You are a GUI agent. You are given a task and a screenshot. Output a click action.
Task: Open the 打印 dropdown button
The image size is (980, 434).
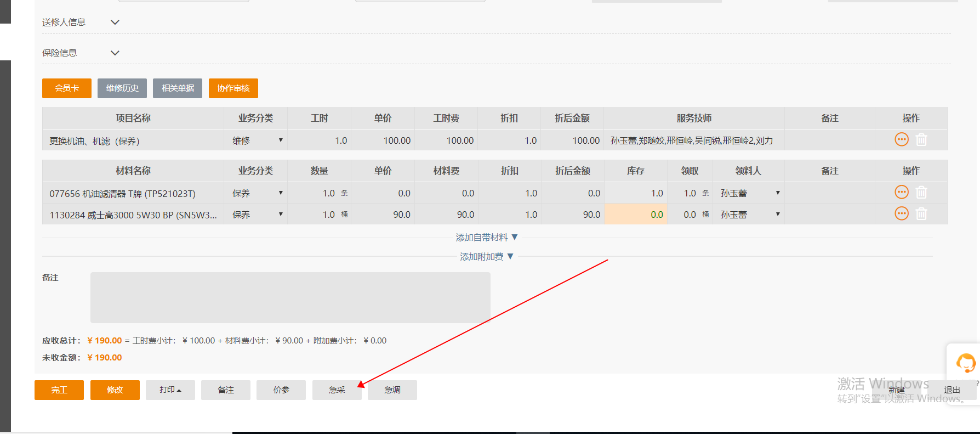(x=170, y=390)
